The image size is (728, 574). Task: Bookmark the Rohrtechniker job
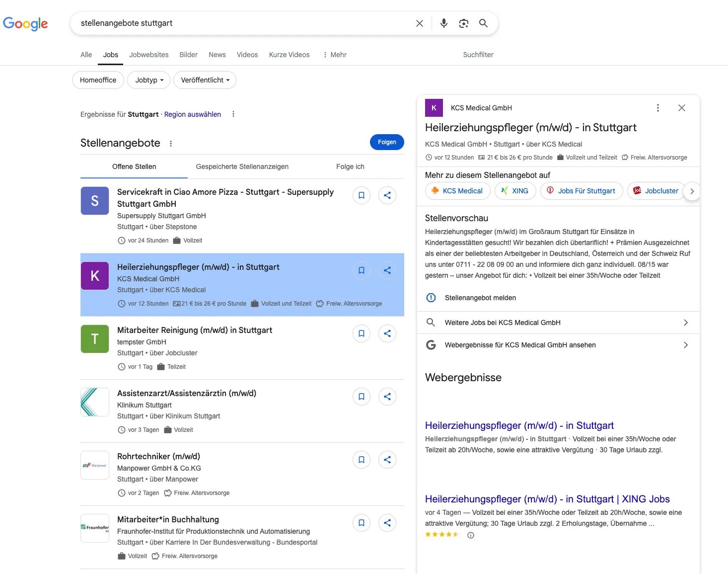tap(362, 460)
